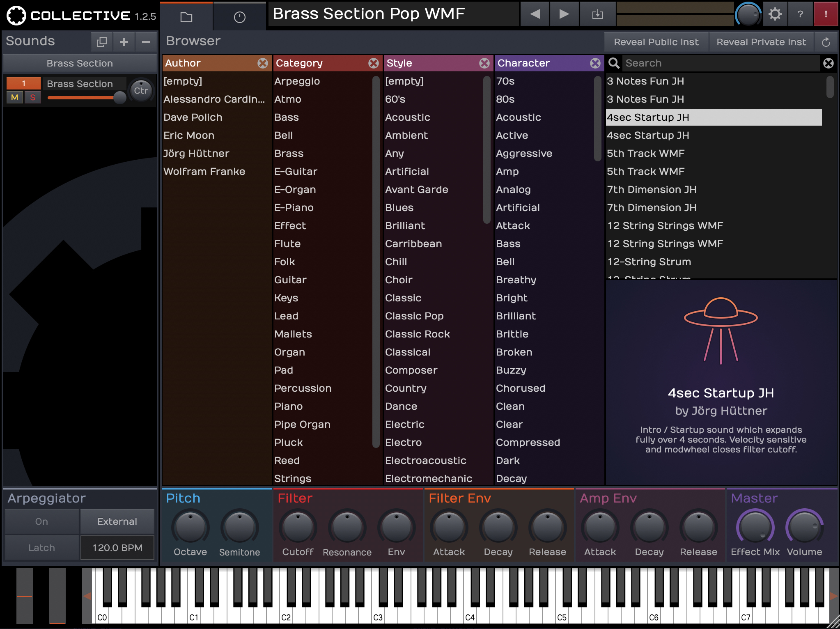Add a new sound using the plus icon

(x=123, y=41)
